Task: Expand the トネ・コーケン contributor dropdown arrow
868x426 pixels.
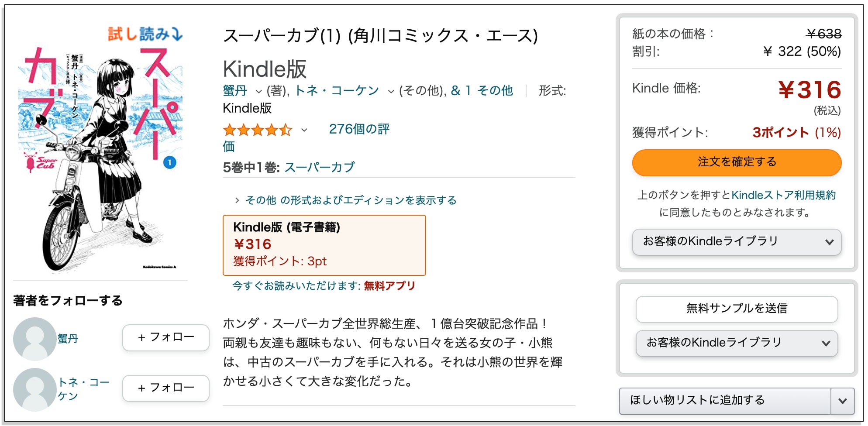Action: click(391, 91)
